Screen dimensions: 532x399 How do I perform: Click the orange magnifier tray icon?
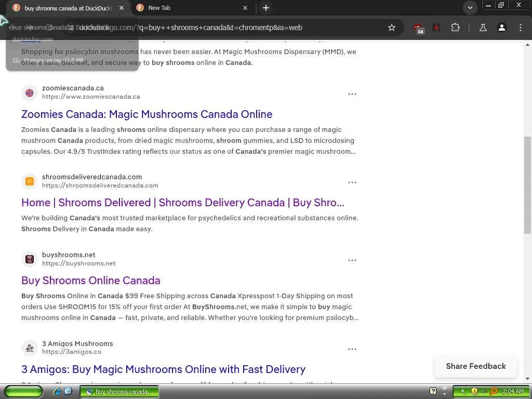coord(494,392)
